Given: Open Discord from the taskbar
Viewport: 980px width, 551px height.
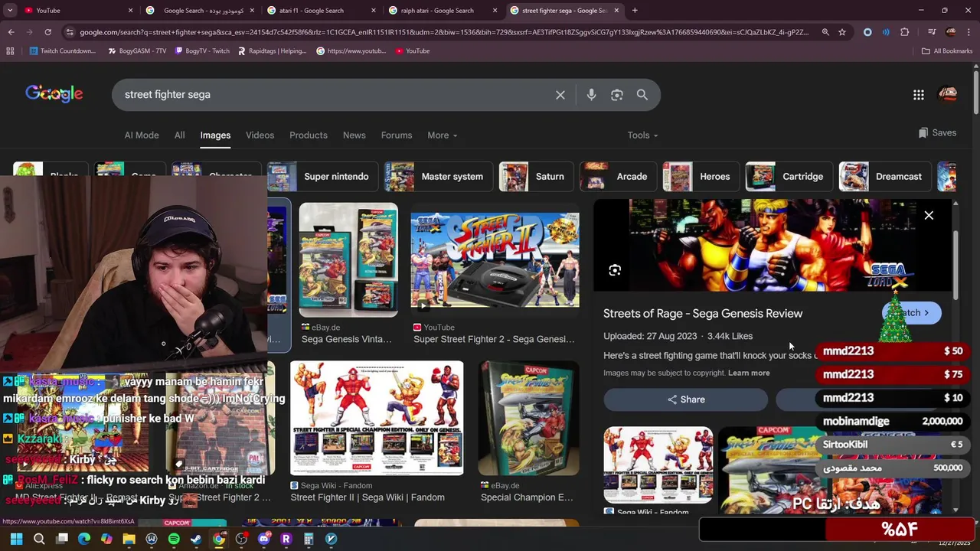Looking at the screenshot, I should point(264,539).
